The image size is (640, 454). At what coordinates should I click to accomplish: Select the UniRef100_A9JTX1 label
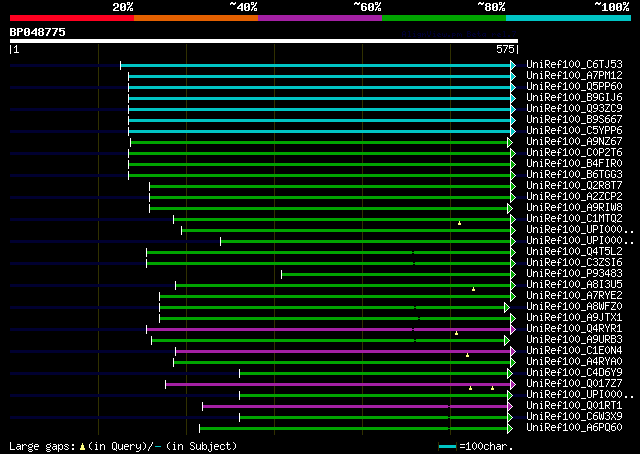tap(574, 317)
